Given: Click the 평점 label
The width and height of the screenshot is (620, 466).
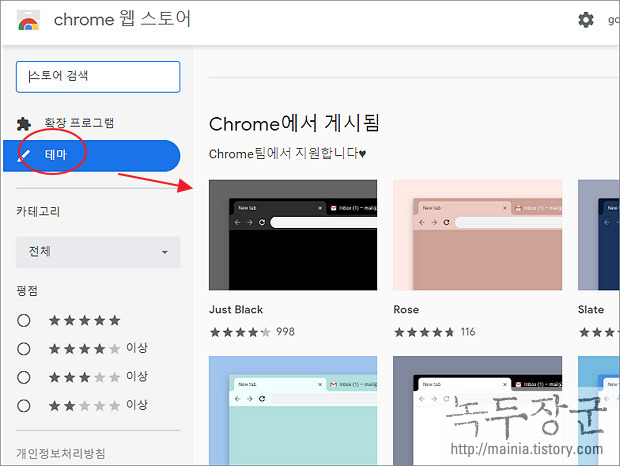Looking at the screenshot, I should 27,291.
